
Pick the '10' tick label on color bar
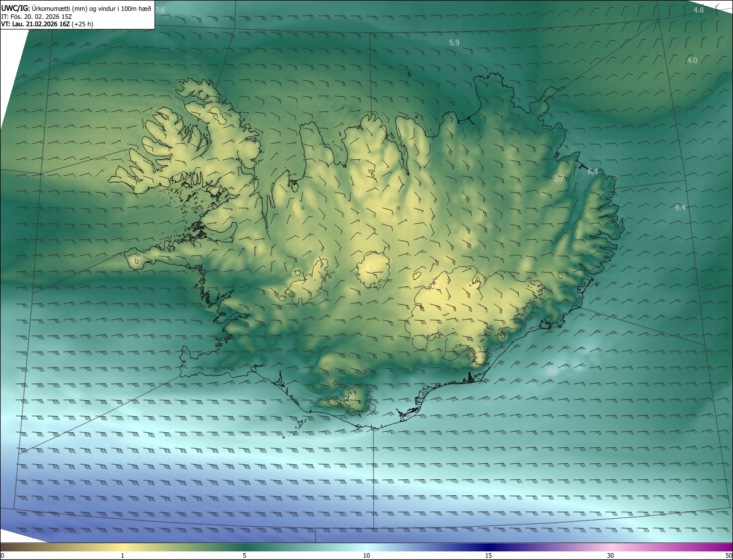366,555
